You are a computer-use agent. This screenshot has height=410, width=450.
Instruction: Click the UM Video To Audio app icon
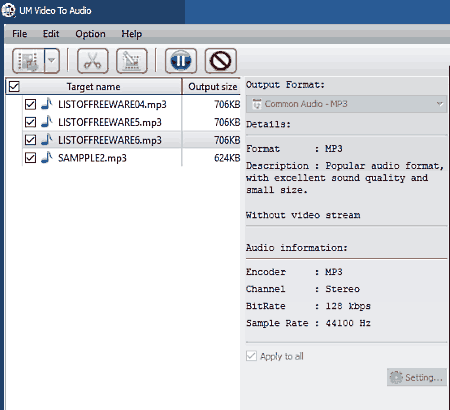[8, 10]
